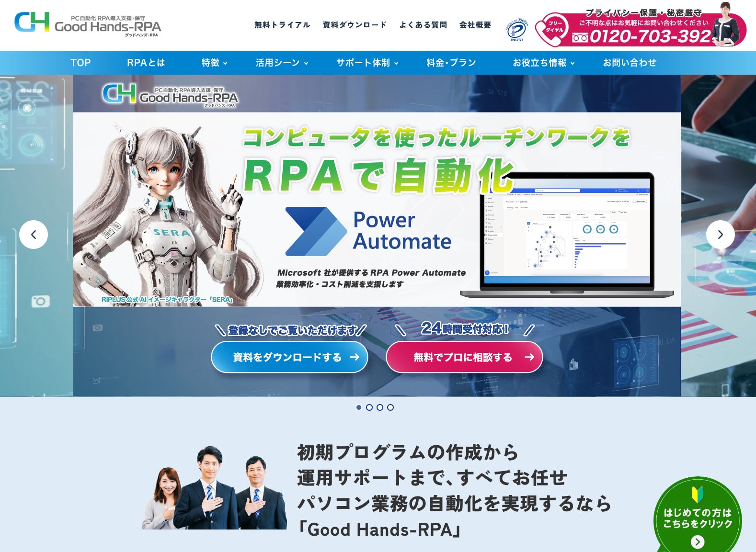Open the 料金・プラン navigation item
This screenshot has height=552, width=756.
coord(451,63)
